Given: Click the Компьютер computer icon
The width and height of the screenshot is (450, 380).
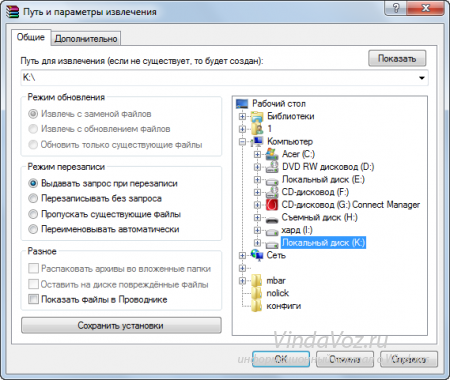Looking at the screenshot, I should tap(257, 141).
